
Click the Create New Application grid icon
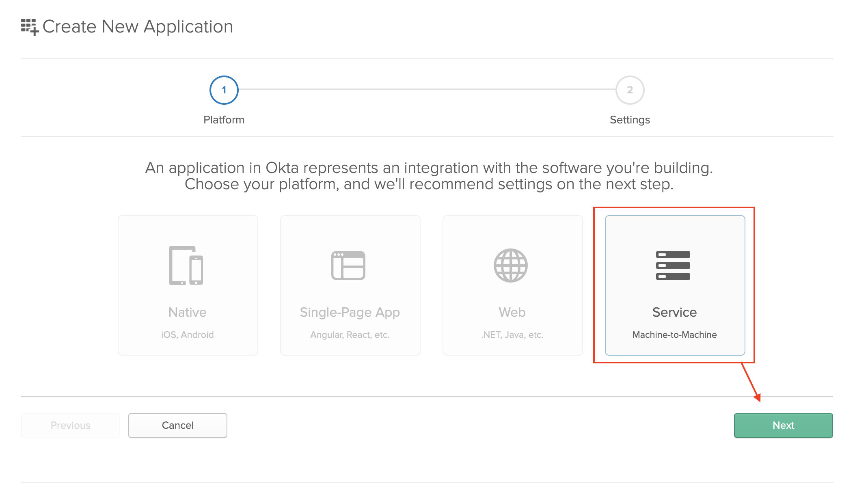[x=29, y=26]
